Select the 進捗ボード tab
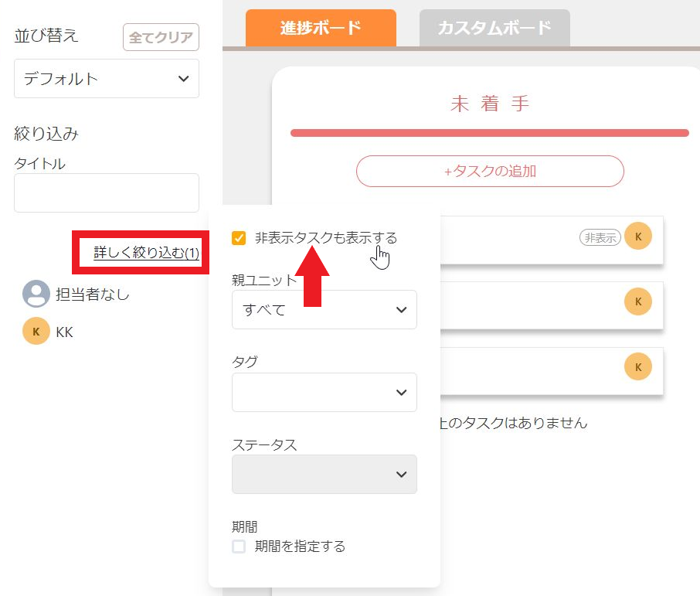700x596 pixels. pyautogui.click(x=321, y=29)
